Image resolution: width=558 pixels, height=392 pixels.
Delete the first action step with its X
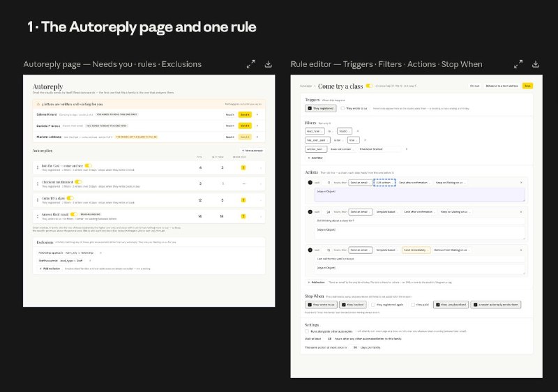click(521, 183)
